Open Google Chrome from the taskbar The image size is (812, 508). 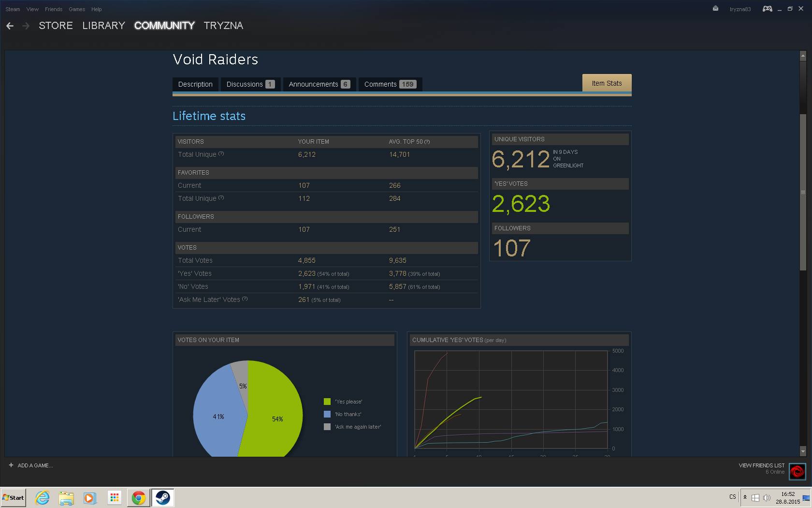pyautogui.click(x=139, y=497)
